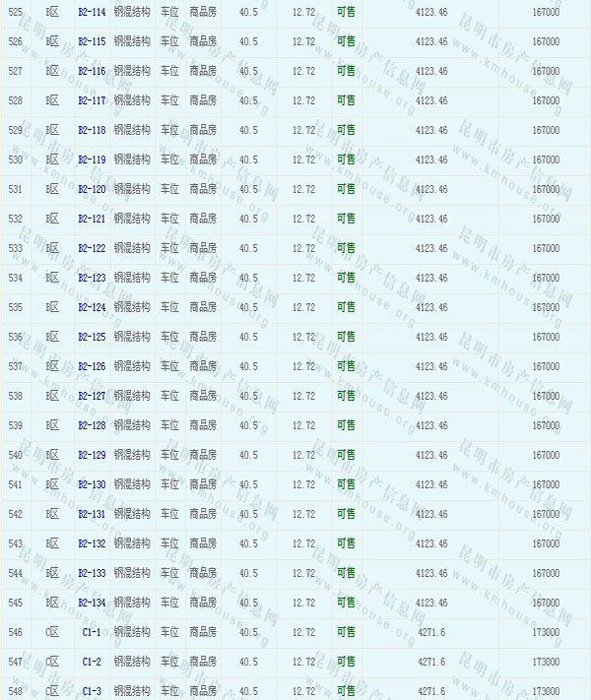
Task: Open unit B2-134 details
Action: coord(92,603)
